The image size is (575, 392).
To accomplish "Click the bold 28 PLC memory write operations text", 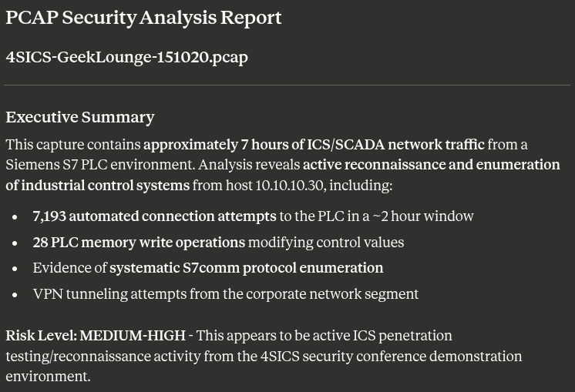I will [139, 243].
